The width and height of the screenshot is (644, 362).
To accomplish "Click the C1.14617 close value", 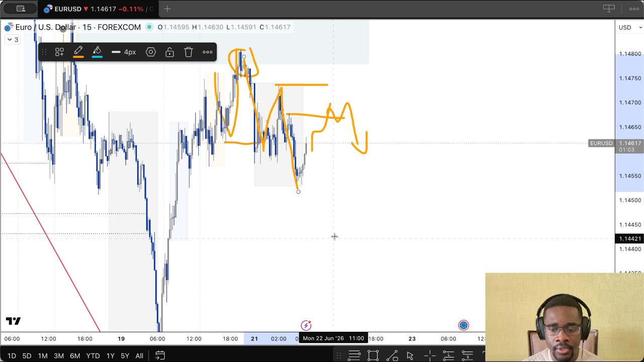I will (x=275, y=27).
